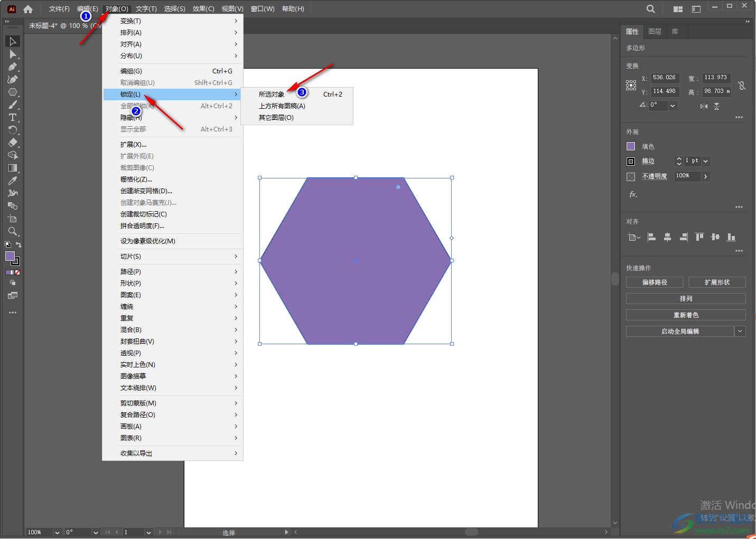Swap fill and stroke colors
The width and height of the screenshot is (756, 539).
pyautogui.click(x=18, y=245)
